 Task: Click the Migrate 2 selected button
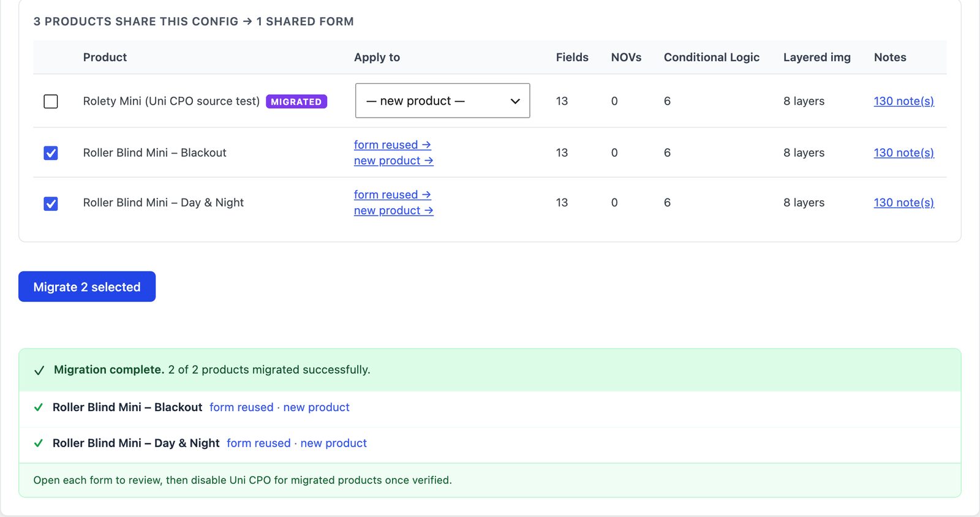coord(87,287)
